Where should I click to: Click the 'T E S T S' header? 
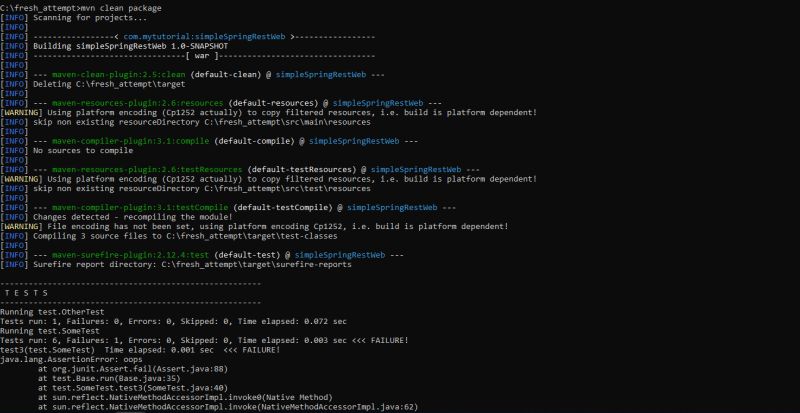click(26, 293)
